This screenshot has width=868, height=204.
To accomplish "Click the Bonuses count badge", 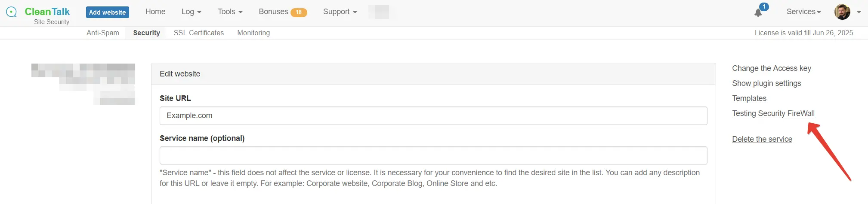I will [x=299, y=12].
